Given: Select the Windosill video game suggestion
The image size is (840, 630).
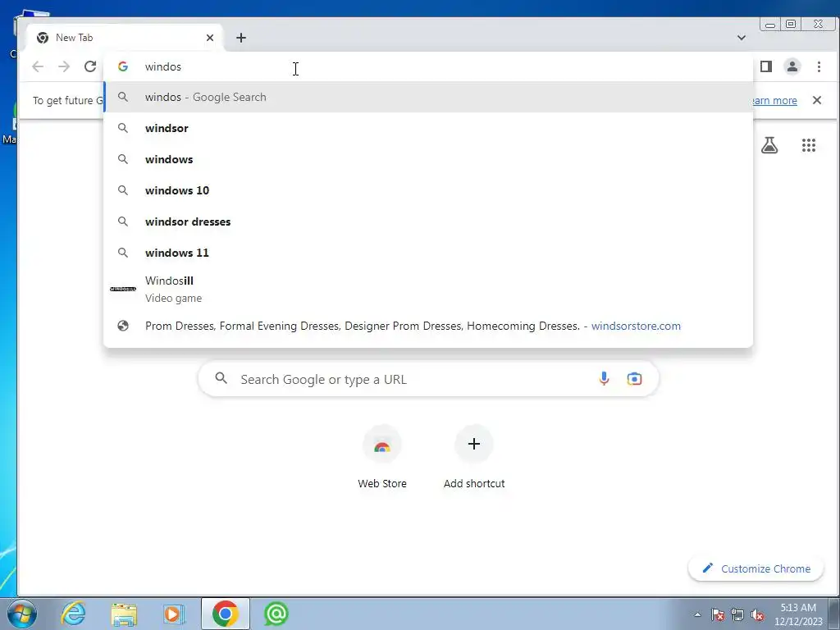Looking at the screenshot, I should pyautogui.click(x=428, y=289).
